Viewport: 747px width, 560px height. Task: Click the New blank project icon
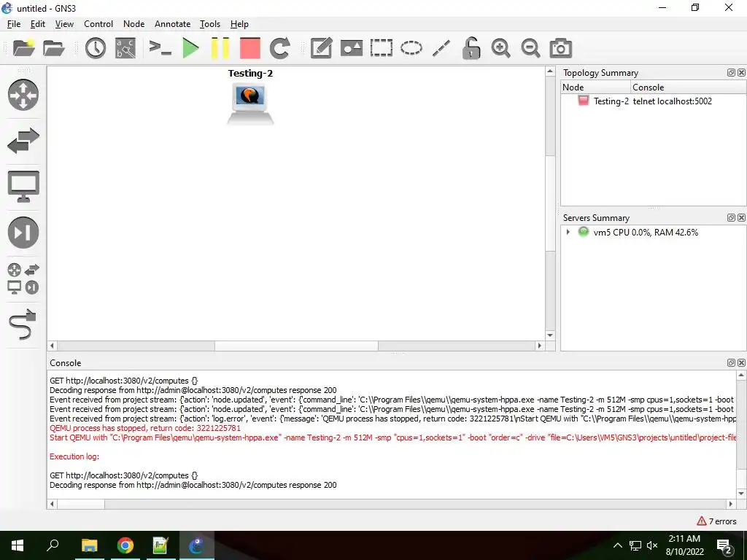click(23, 47)
